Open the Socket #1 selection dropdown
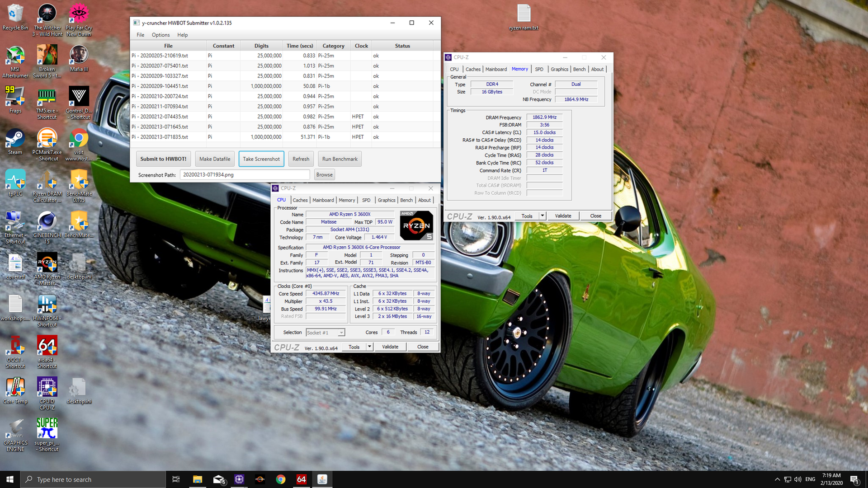 tap(325, 333)
